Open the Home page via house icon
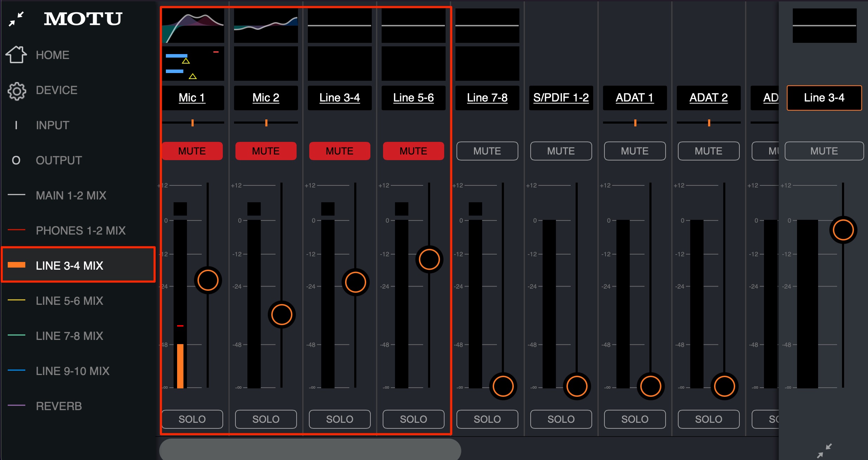Screen dimensions: 868x460 [16, 55]
